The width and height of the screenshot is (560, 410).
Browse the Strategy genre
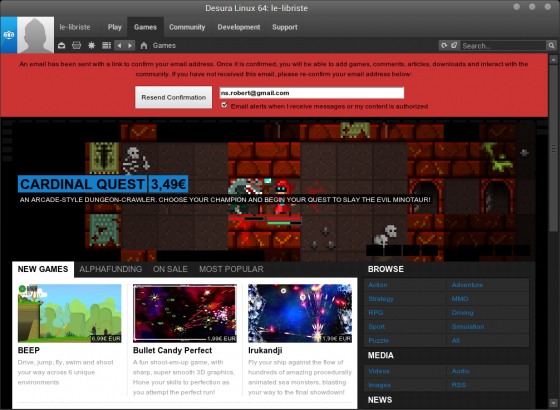tap(381, 299)
